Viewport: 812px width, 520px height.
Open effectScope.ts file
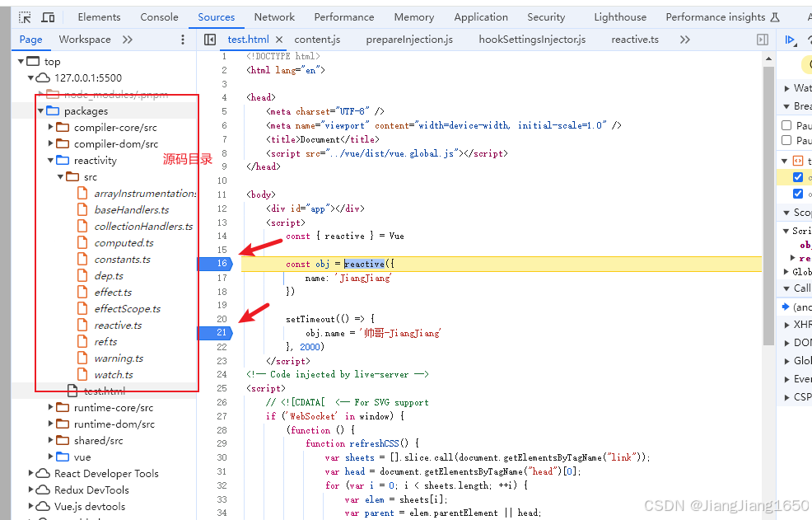pyautogui.click(x=128, y=309)
